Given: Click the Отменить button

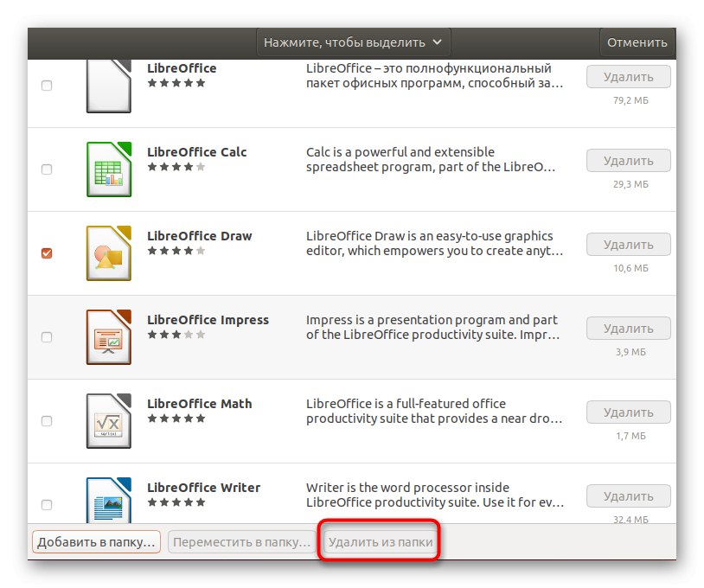Looking at the screenshot, I should pos(637,42).
